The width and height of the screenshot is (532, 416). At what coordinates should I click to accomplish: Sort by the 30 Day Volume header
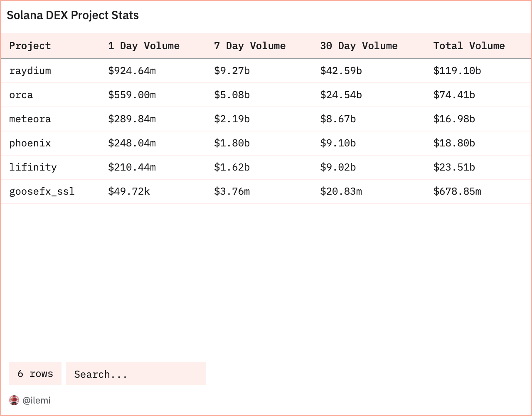tap(358, 46)
